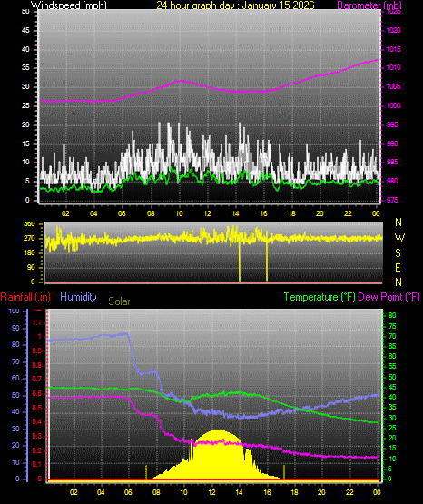Click "04" hour label under the solar chart
The width and height of the screenshot is (423, 504).
pos(101,492)
